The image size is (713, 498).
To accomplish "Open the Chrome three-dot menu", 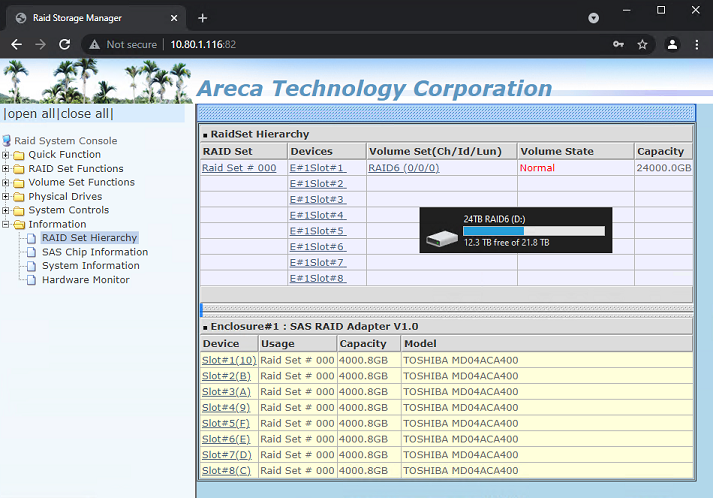I will 697,44.
